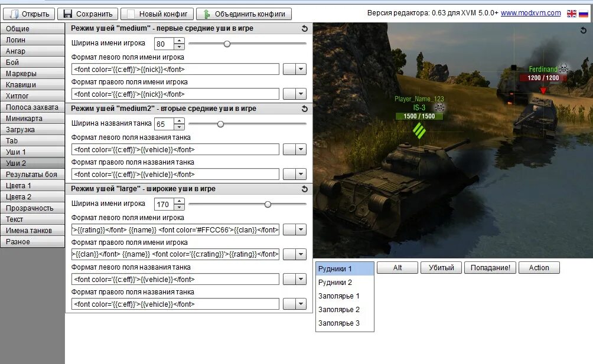593x364 pixels.
Task: Expand dropdown for medium left player name format
Action: 301,70
